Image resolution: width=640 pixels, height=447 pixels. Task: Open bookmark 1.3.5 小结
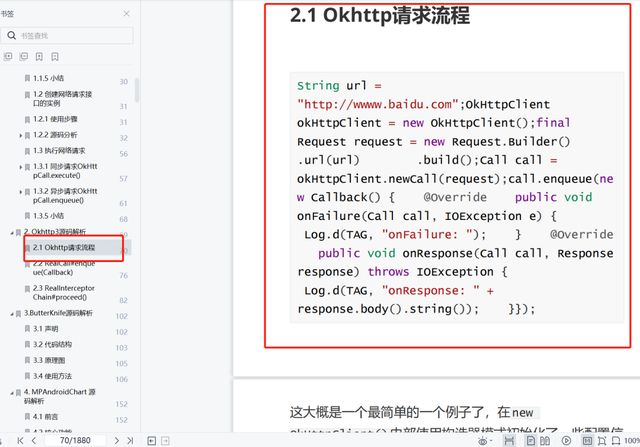[49, 216]
